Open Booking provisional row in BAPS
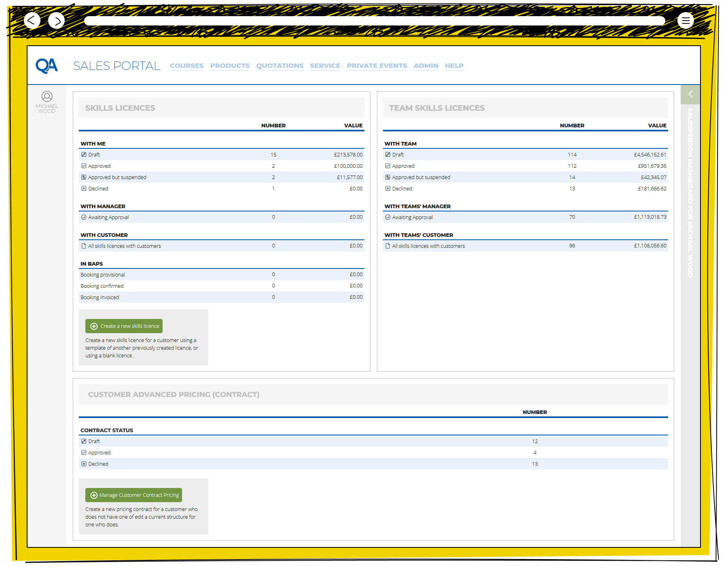 pos(103,275)
